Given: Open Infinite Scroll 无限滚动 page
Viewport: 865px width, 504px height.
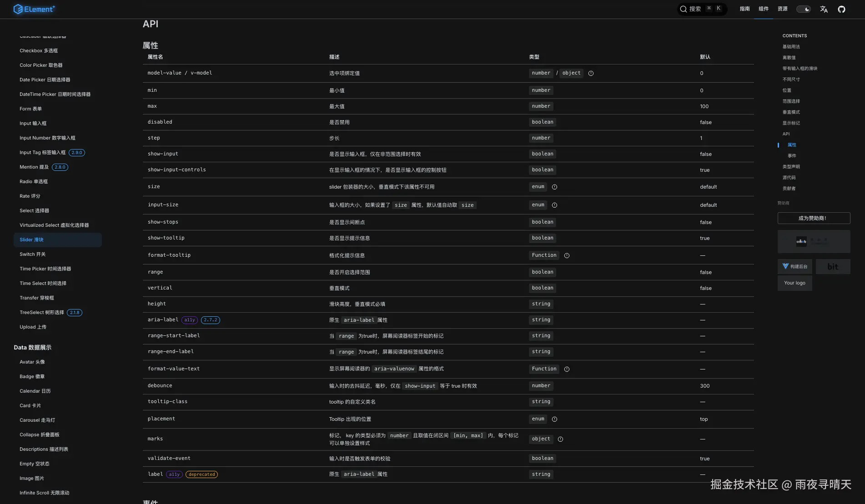Looking at the screenshot, I should point(45,493).
